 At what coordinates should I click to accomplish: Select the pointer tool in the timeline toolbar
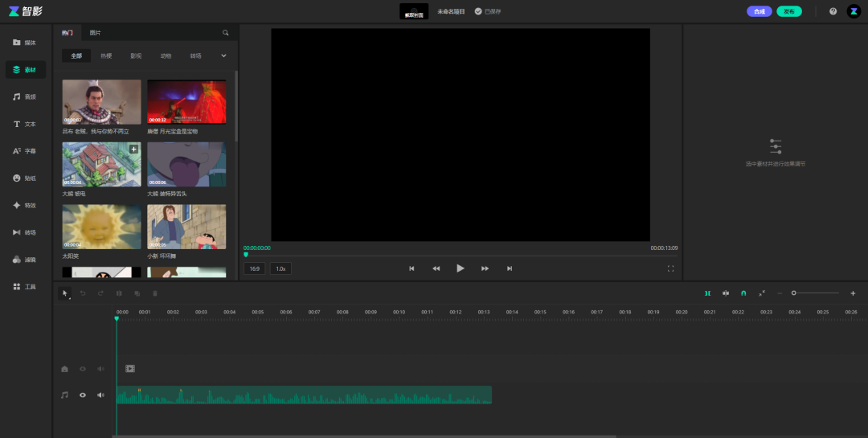click(66, 293)
